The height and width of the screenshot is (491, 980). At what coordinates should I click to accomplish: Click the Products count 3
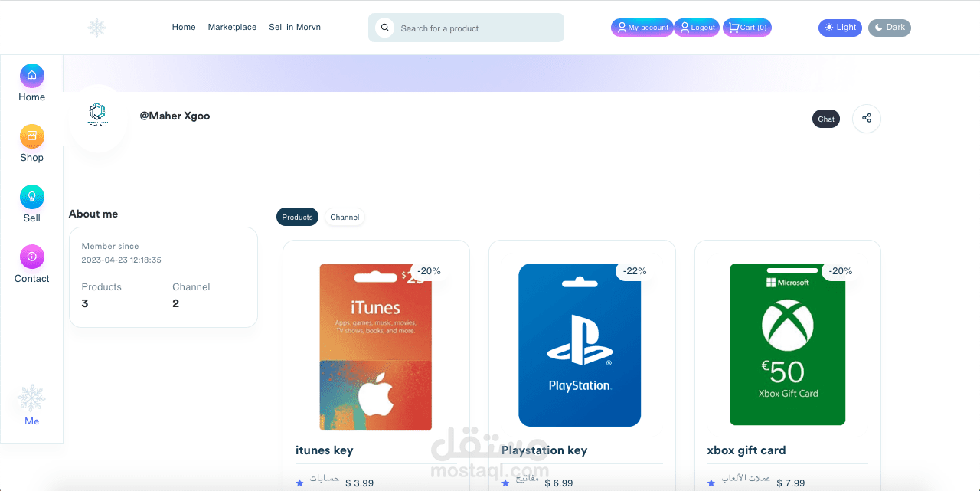[85, 303]
